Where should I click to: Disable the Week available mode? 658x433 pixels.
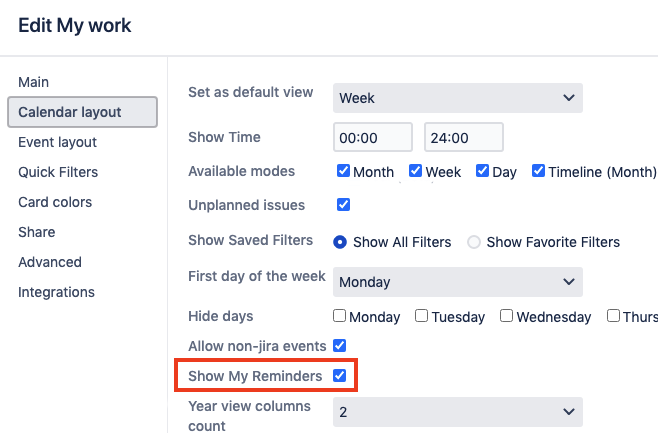tap(416, 171)
